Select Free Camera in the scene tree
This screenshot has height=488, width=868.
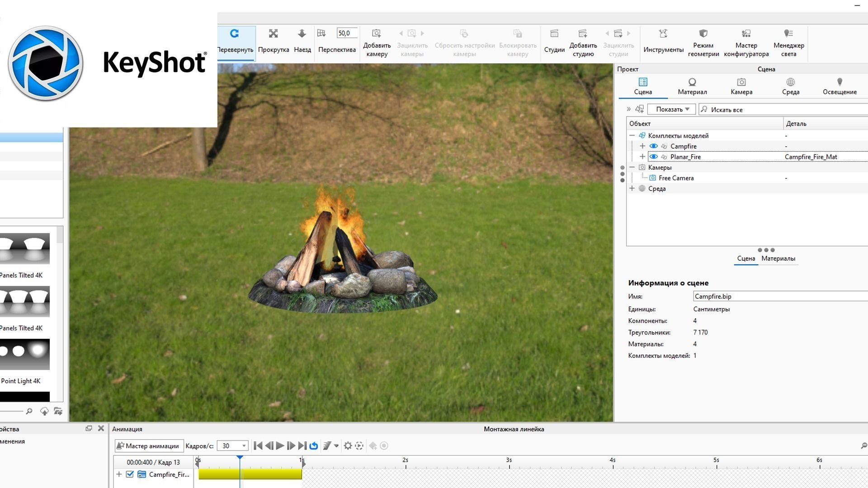click(x=677, y=178)
